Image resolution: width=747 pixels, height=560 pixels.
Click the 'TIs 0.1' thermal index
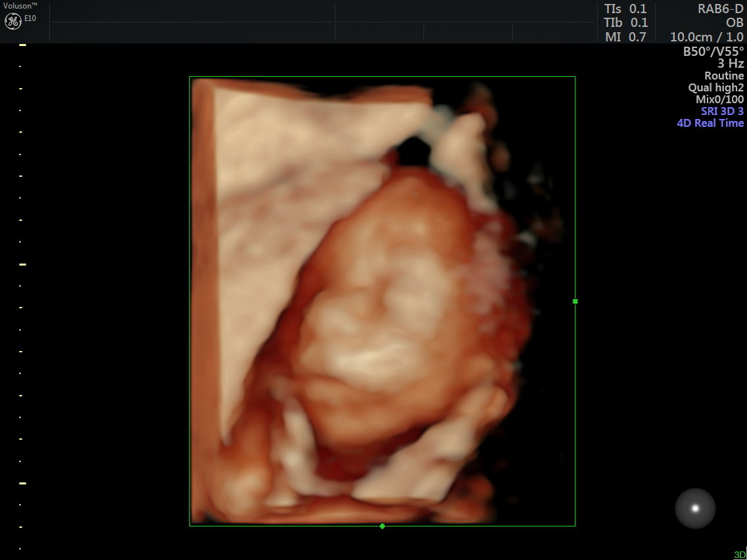tap(625, 9)
